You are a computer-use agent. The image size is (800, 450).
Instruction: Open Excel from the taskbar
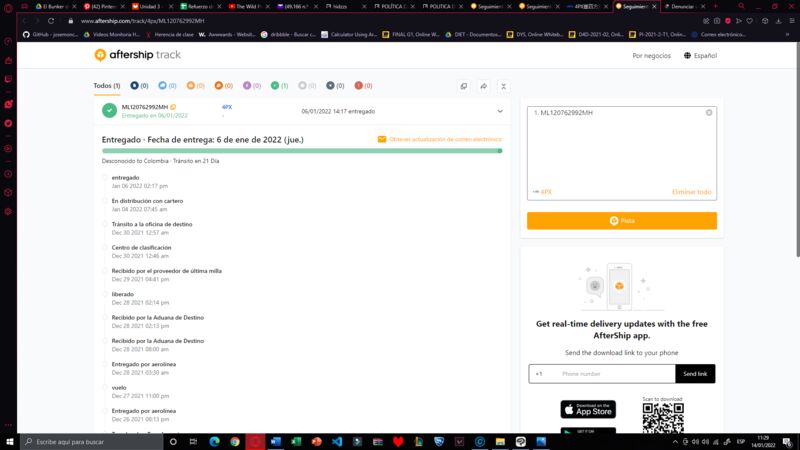pyautogui.click(x=296, y=442)
